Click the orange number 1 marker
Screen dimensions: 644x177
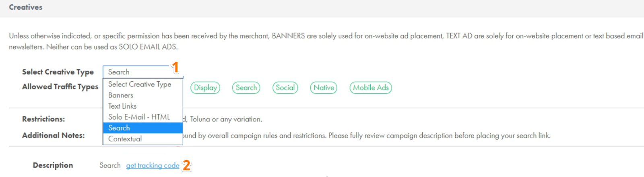[175, 67]
